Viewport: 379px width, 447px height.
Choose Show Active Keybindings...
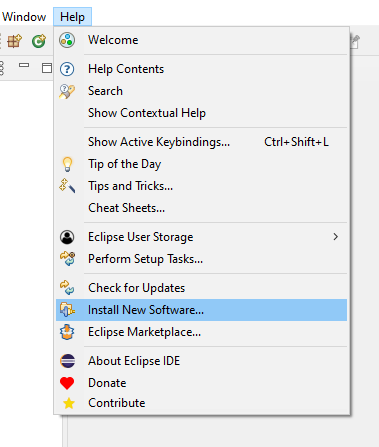[201, 142]
